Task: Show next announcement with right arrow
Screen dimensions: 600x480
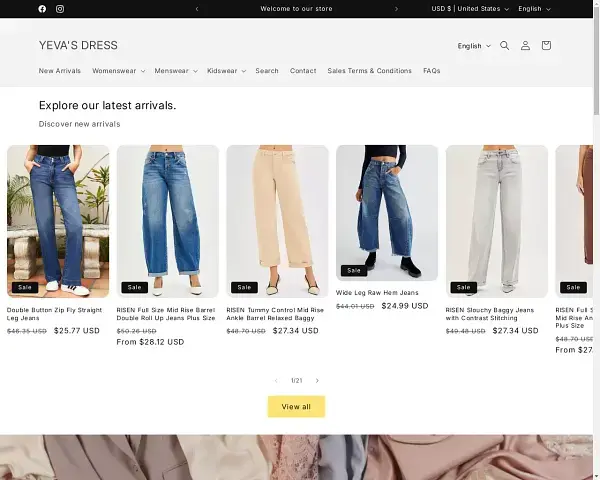Action: (396, 9)
